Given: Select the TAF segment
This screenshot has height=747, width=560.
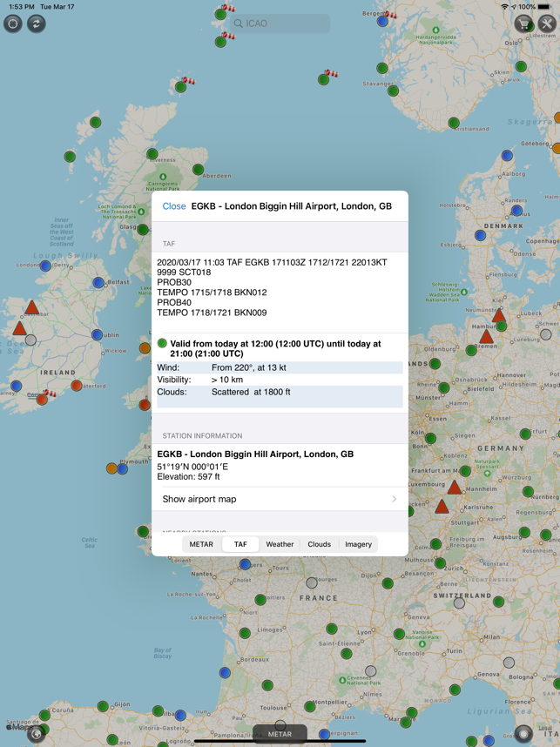Looking at the screenshot, I should point(240,544).
